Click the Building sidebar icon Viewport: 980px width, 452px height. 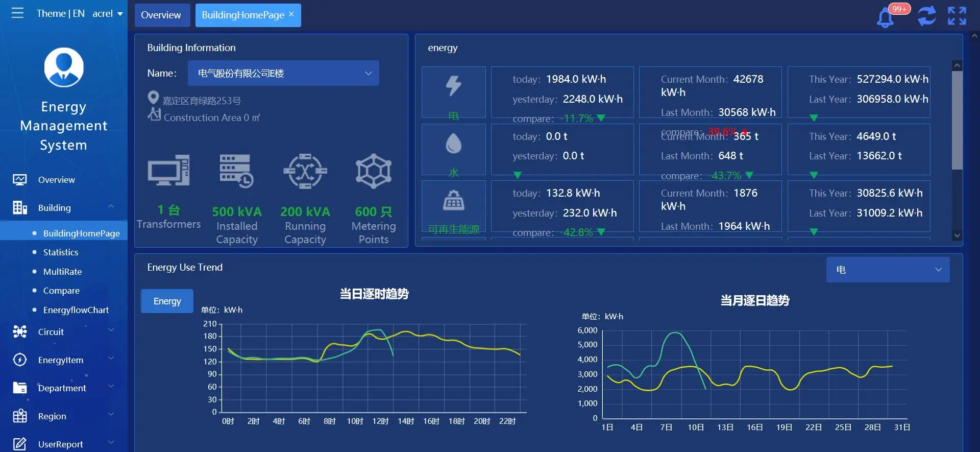20,208
